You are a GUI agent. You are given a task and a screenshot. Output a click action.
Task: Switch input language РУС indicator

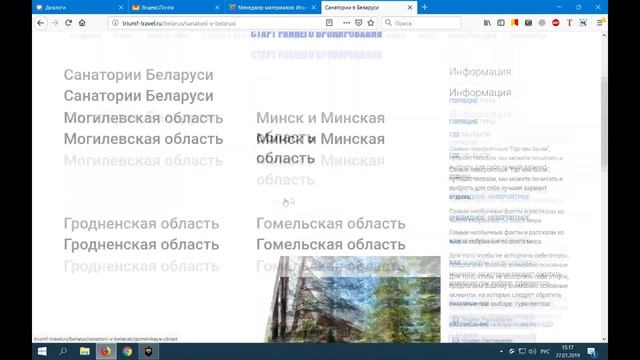tap(545, 351)
